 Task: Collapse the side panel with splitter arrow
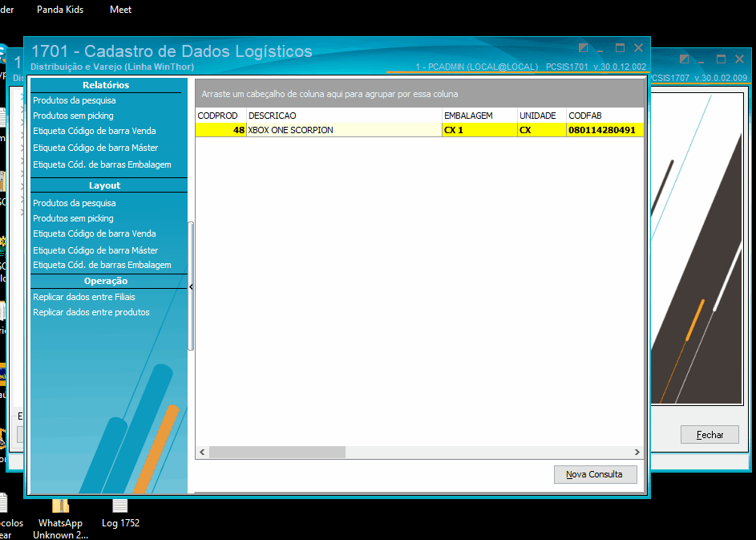coord(191,287)
